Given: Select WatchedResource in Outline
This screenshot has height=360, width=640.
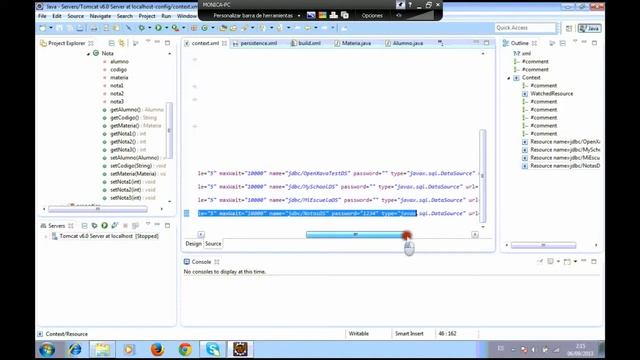Looking at the screenshot, I should 547,93.
